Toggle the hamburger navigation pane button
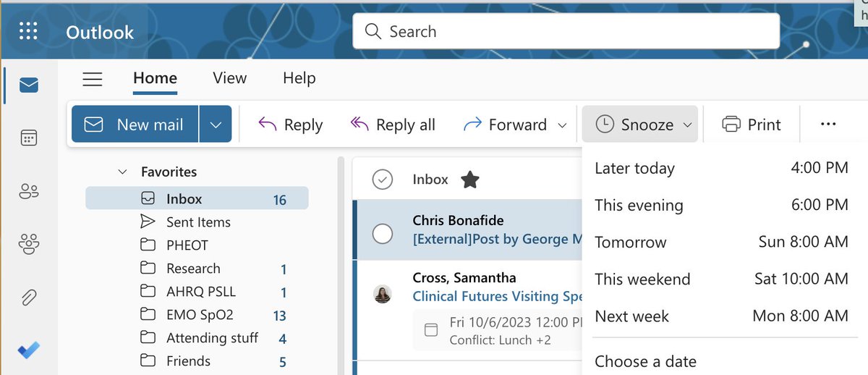Screen dimensions: 868x375 point(93,79)
